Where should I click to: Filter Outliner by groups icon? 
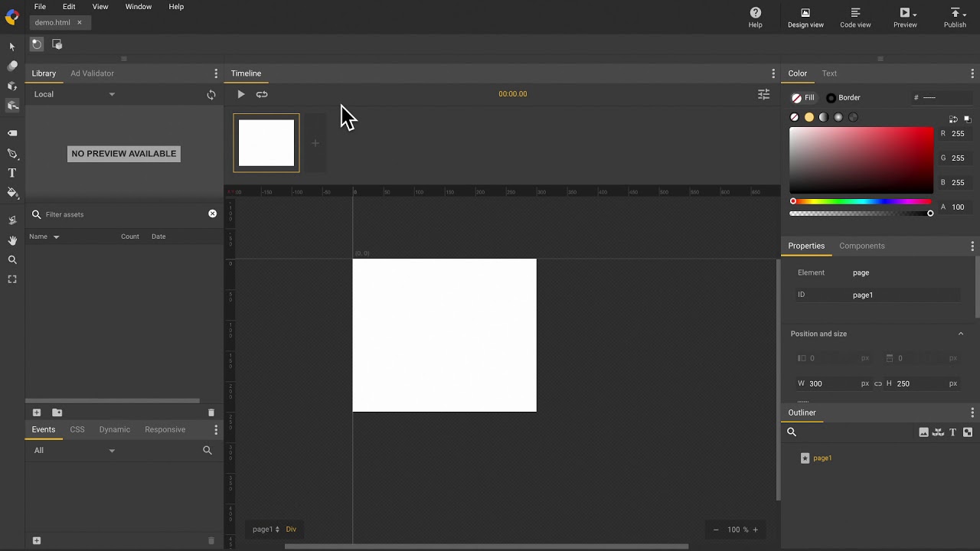(968, 432)
